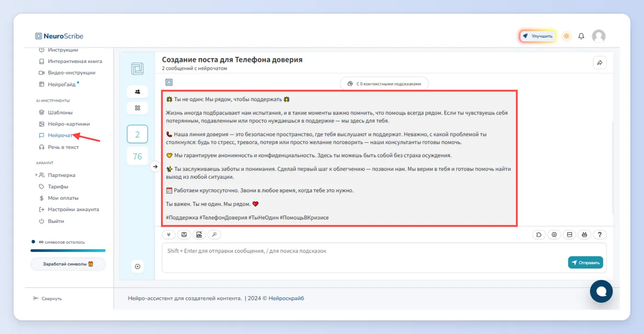Open Видео-инструкции in the sidebar
This screenshot has height=334, width=644.
[x=67, y=73]
